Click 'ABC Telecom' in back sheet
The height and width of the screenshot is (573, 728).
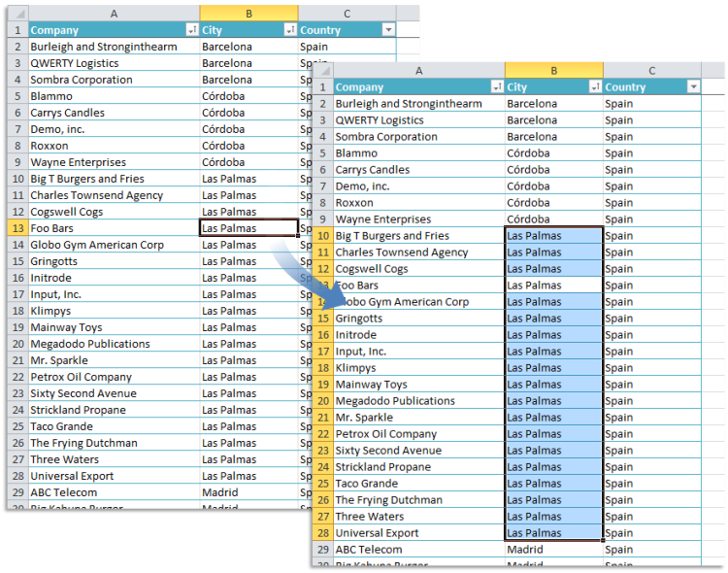(x=114, y=492)
